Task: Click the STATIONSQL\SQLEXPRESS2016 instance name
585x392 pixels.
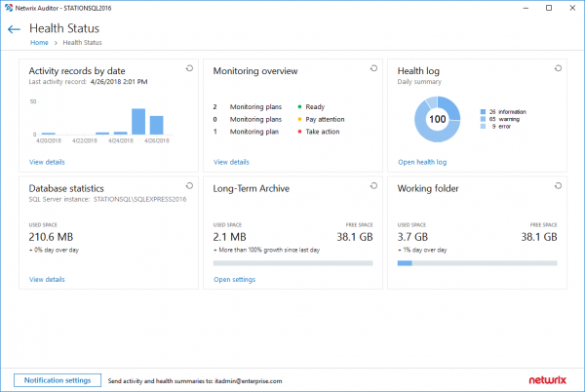Action: point(139,199)
